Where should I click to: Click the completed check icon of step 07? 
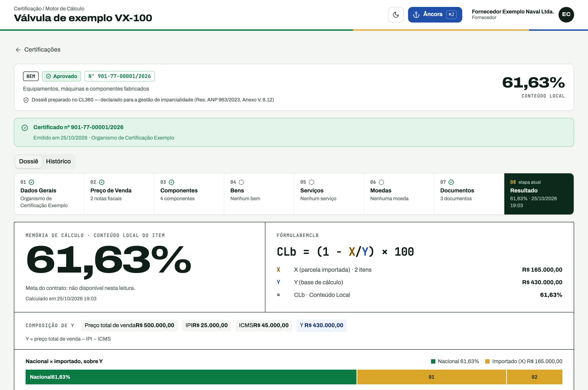451,182
